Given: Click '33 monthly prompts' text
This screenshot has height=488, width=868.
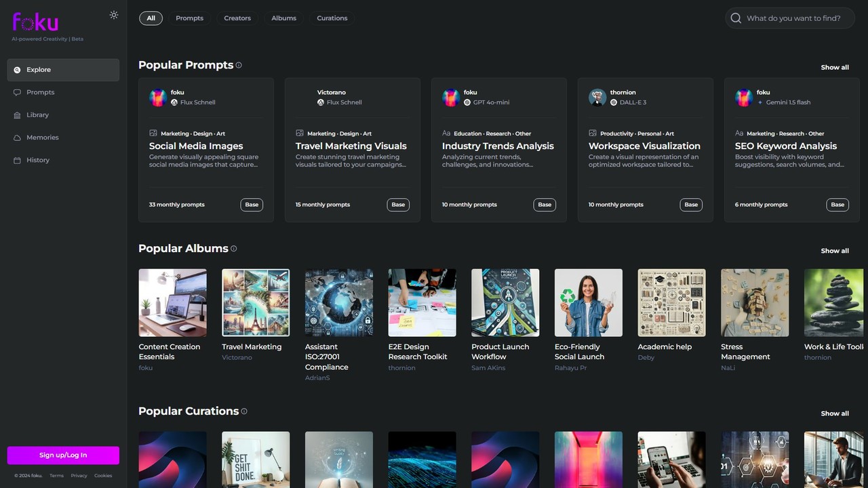Looking at the screenshot, I should tap(177, 205).
